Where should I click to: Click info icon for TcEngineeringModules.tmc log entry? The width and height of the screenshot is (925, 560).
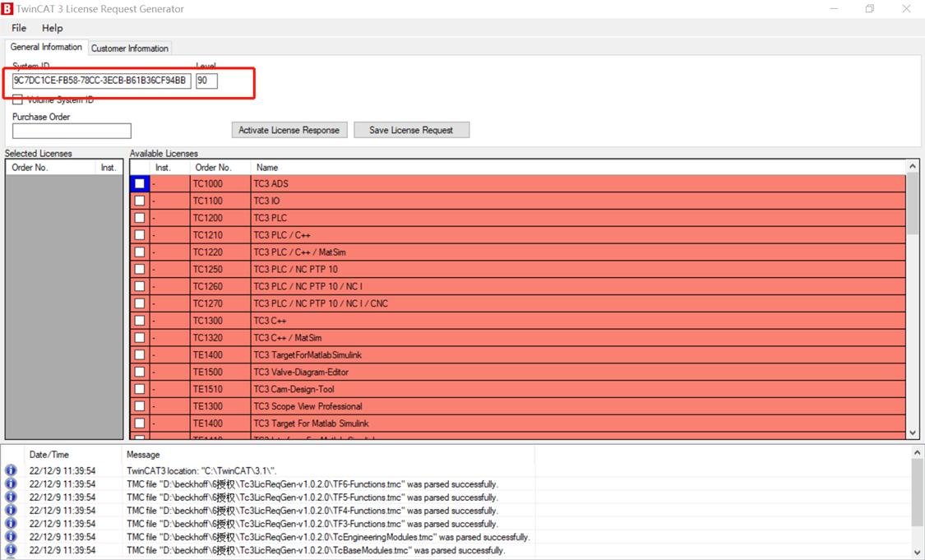(x=11, y=536)
